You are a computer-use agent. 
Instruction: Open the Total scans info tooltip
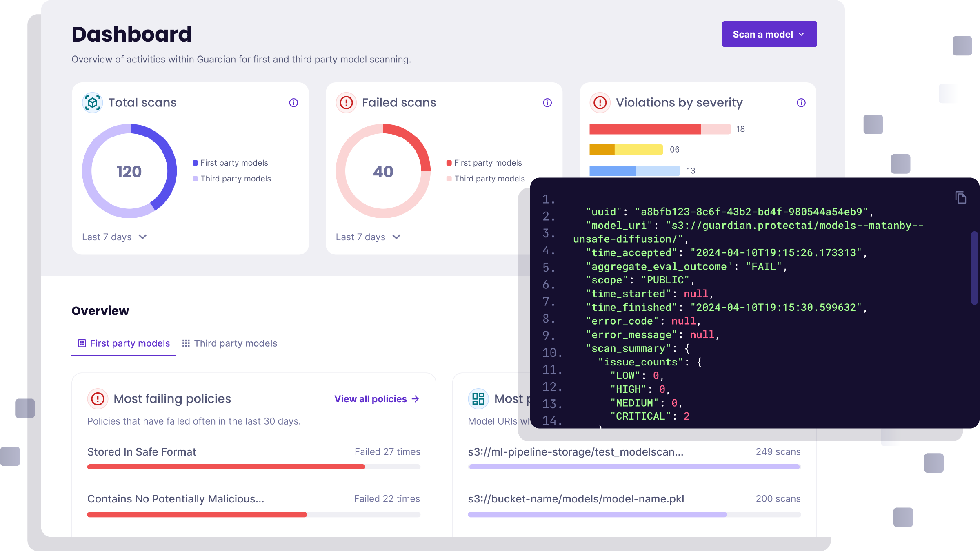293,102
